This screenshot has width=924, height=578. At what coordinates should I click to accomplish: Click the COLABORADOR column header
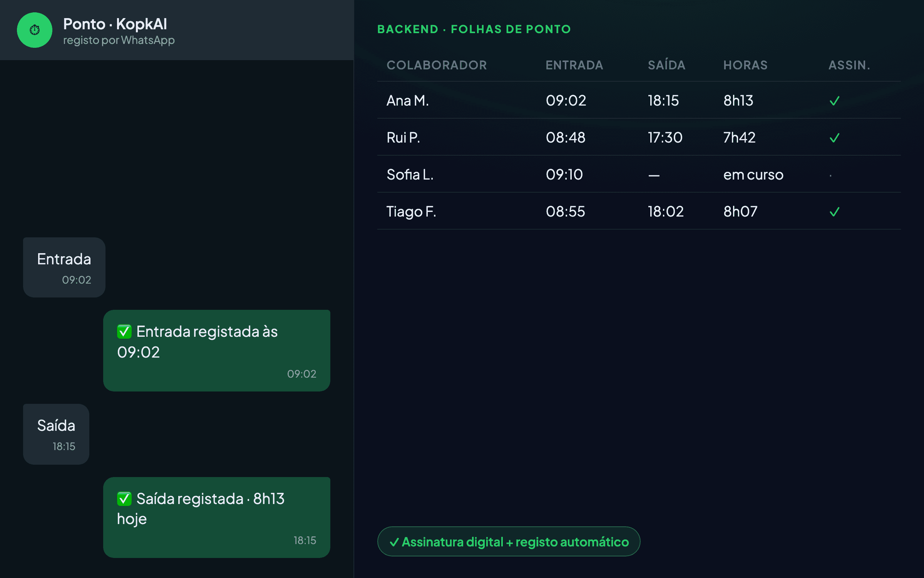(437, 65)
